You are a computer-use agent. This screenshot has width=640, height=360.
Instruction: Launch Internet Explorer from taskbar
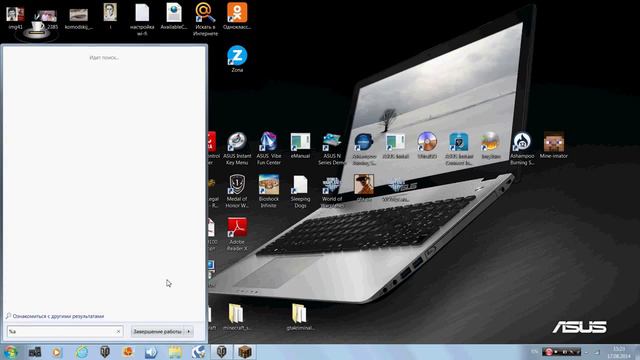click(x=82, y=352)
